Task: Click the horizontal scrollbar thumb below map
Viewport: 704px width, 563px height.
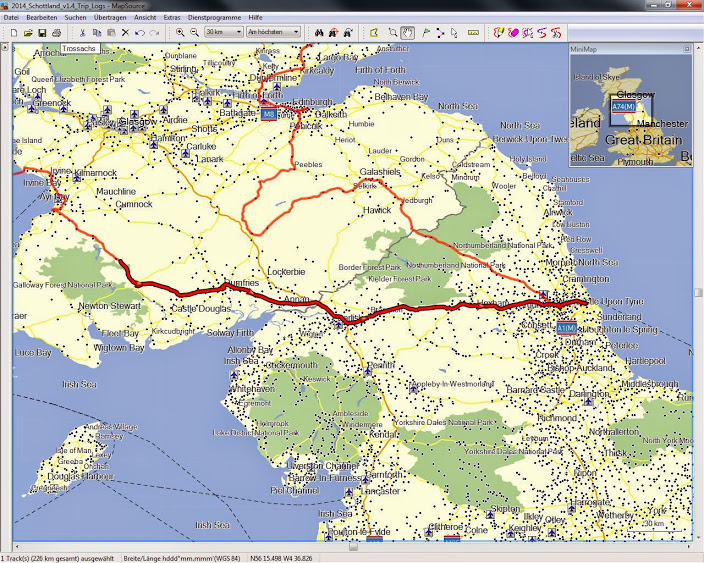Action: [x=352, y=547]
